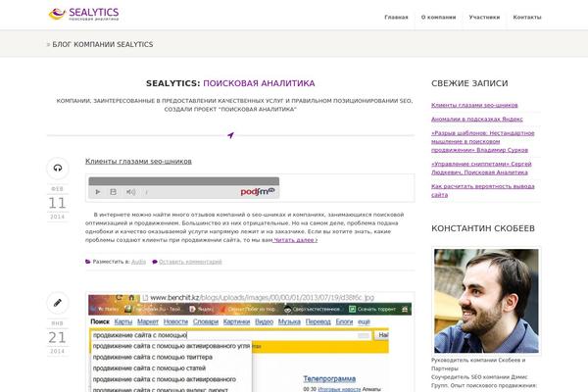Open sidebar link Как расчитать вероятность вывода сайта
588x392 pixels.
click(482, 190)
